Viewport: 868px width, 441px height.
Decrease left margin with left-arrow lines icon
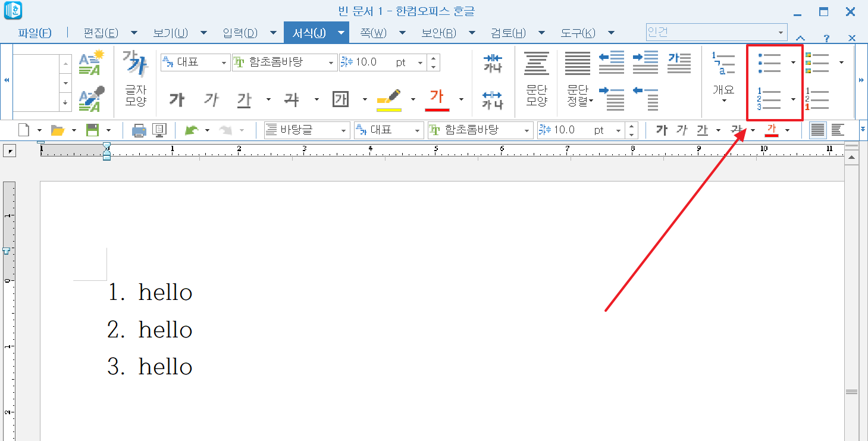point(612,62)
